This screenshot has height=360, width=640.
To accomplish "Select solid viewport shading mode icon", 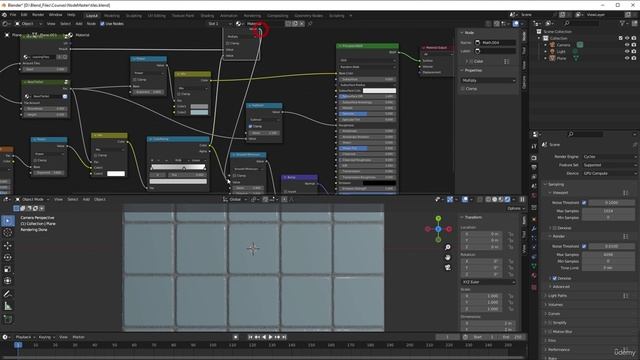I will click(x=494, y=200).
